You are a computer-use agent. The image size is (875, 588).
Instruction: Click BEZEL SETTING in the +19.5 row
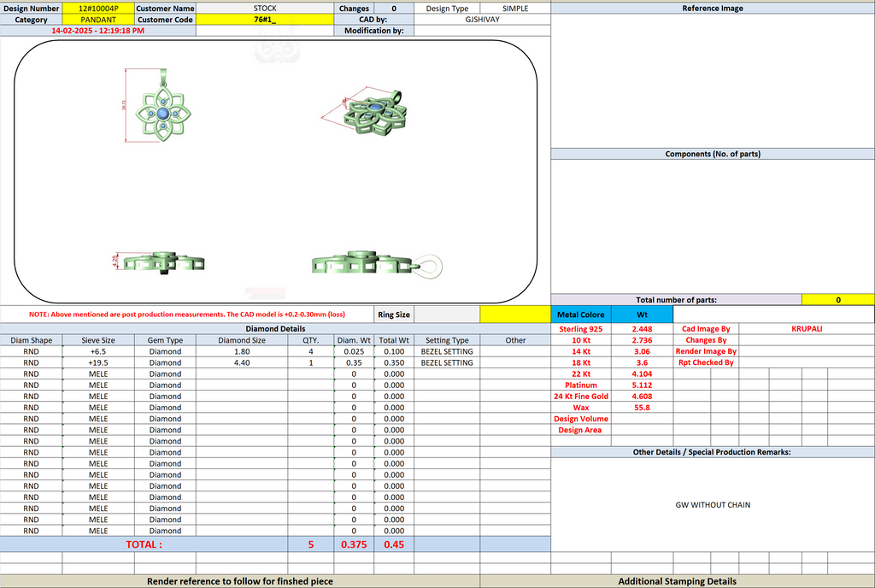[x=447, y=362]
